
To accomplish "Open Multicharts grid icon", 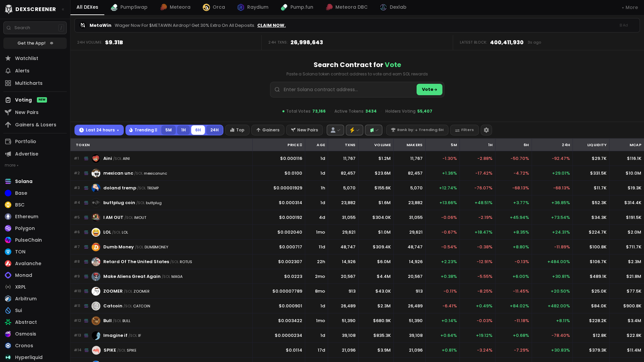I will [8, 83].
